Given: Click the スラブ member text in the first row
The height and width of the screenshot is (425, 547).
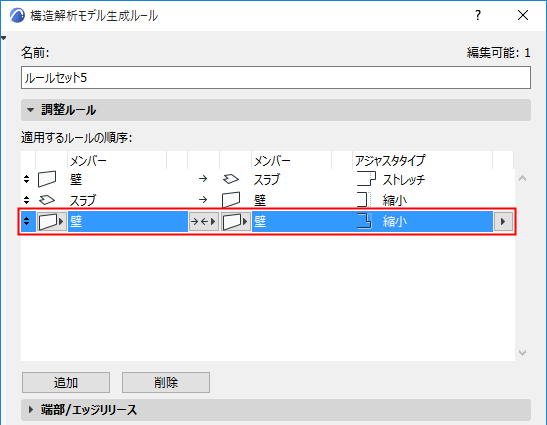Looking at the screenshot, I should (267, 180).
